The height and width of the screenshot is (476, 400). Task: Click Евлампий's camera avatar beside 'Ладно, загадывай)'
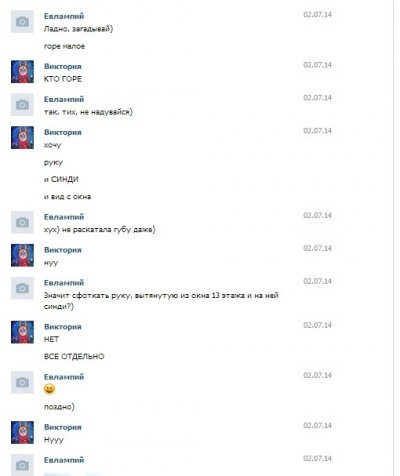(22, 22)
